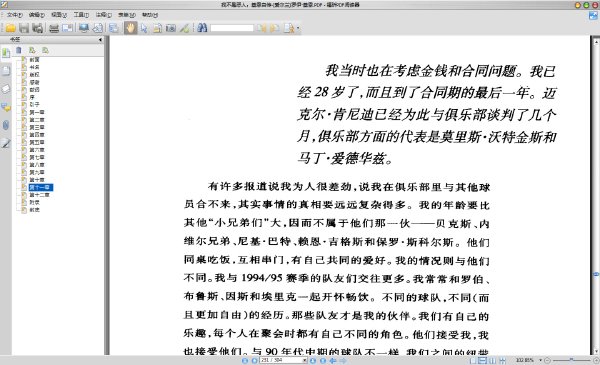Open the 工具 (Tools) menu

click(x=81, y=15)
